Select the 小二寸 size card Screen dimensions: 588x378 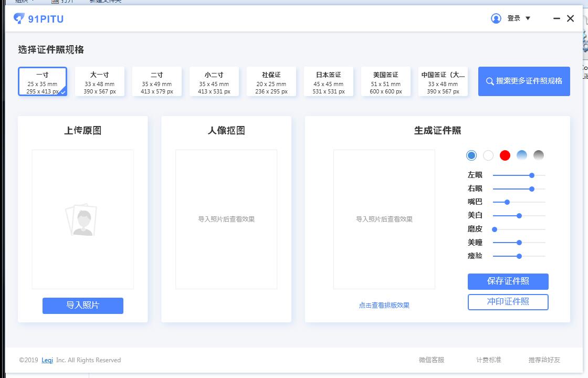[x=214, y=82]
